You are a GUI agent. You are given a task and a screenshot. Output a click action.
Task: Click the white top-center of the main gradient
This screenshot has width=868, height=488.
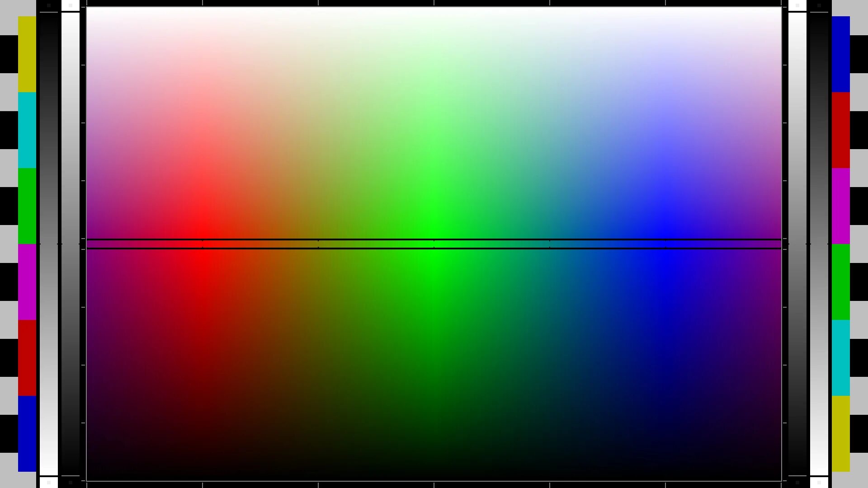click(434, 11)
